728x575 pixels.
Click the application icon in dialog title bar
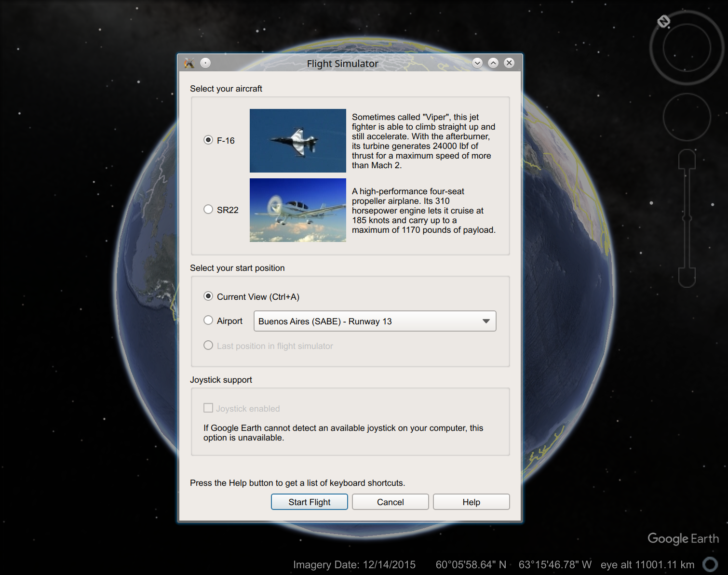pyautogui.click(x=189, y=63)
